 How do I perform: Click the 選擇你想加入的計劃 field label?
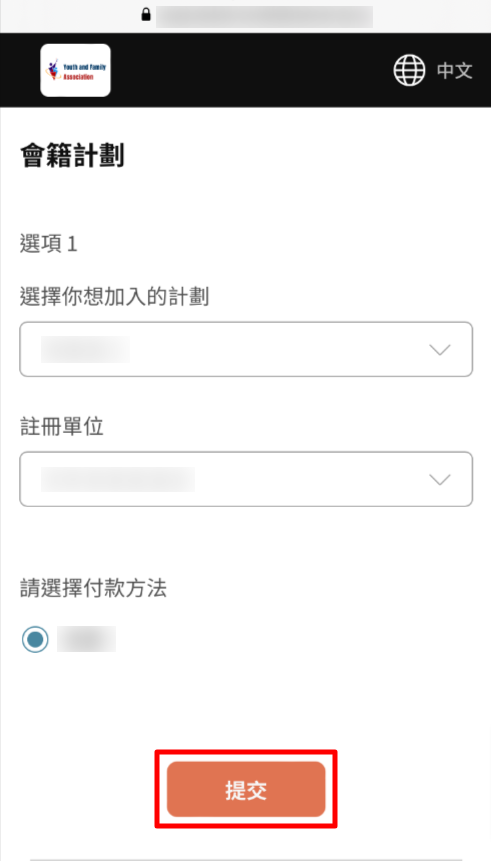[114, 297]
